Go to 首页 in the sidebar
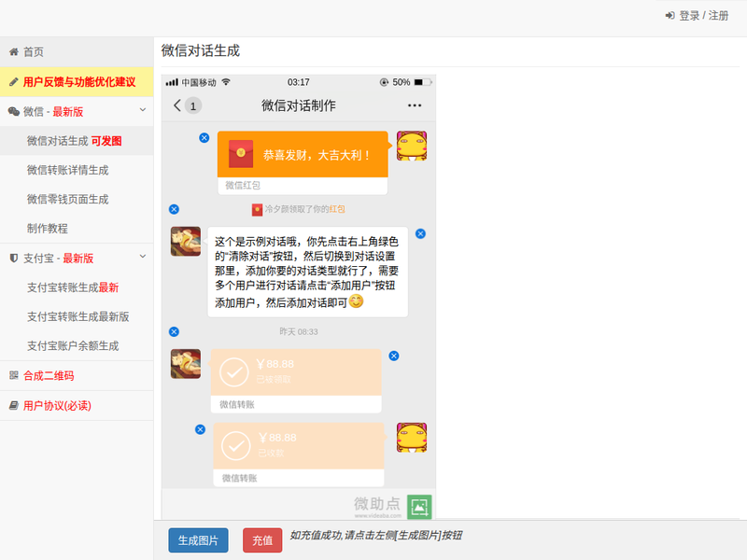 pyautogui.click(x=77, y=52)
